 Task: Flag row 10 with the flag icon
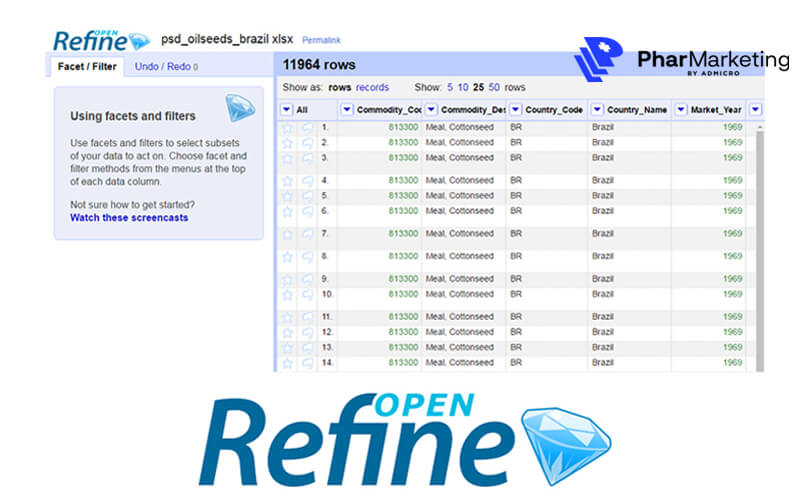(307, 294)
